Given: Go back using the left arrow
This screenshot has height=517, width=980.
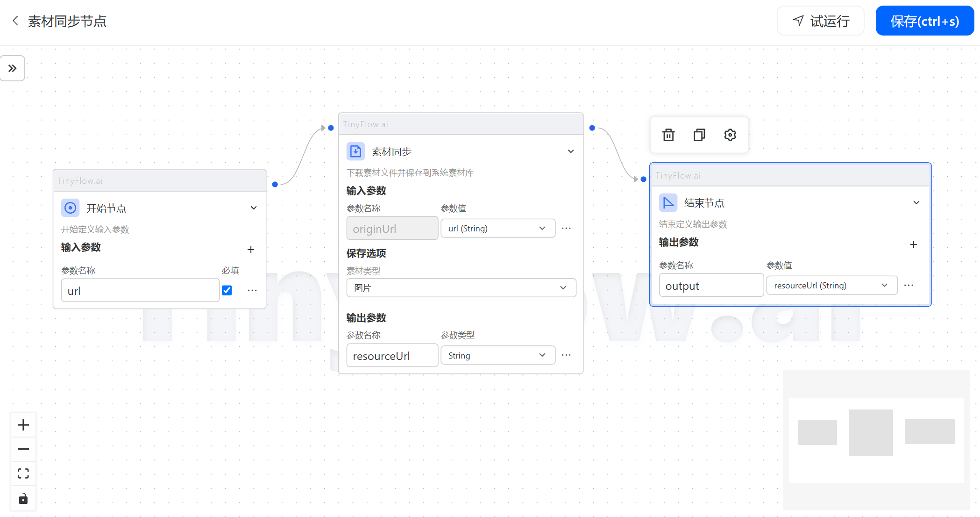Looking at the screenshot, I should point(15,21).
